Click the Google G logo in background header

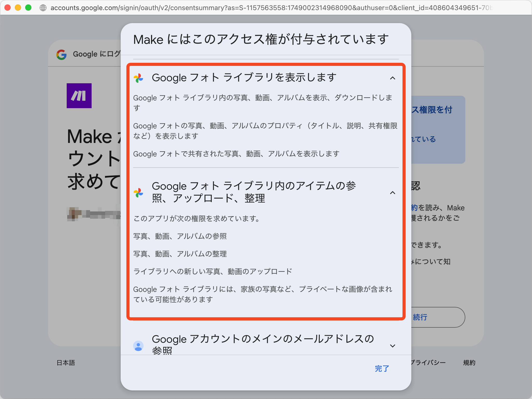click(62, 54)
